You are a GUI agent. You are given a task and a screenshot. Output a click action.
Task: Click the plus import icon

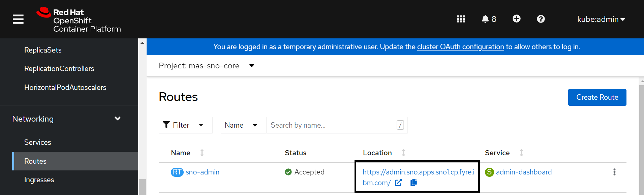516,19
